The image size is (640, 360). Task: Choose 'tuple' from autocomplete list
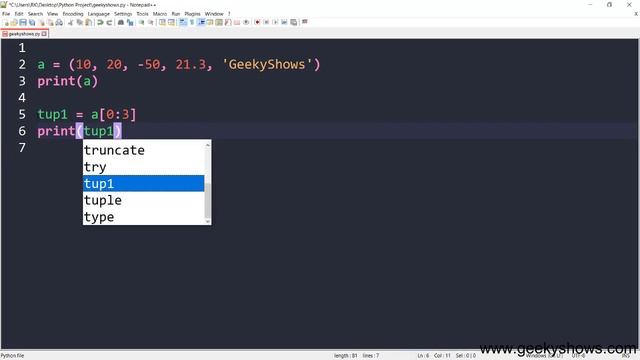[x=143, y=200]
